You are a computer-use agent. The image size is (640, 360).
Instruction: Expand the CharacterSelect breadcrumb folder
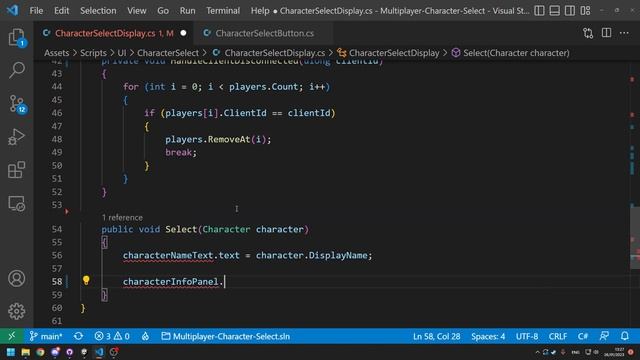pos(168,53)
